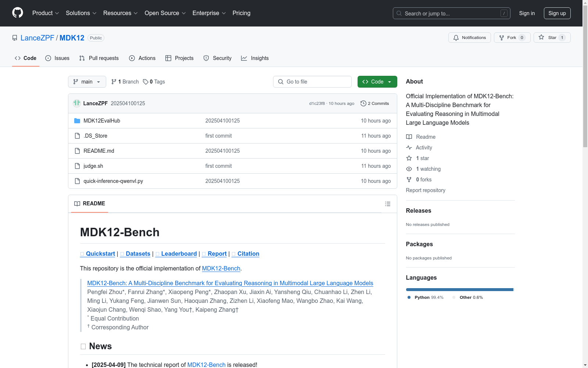Click the branch icon beside 1 Branch

114,82
